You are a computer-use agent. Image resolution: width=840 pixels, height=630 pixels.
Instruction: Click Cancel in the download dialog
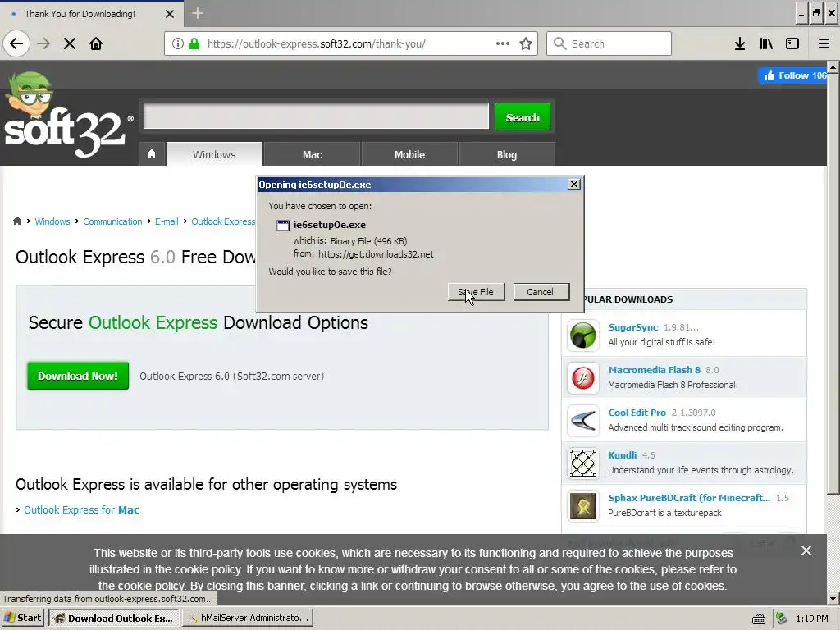point(541,292)
